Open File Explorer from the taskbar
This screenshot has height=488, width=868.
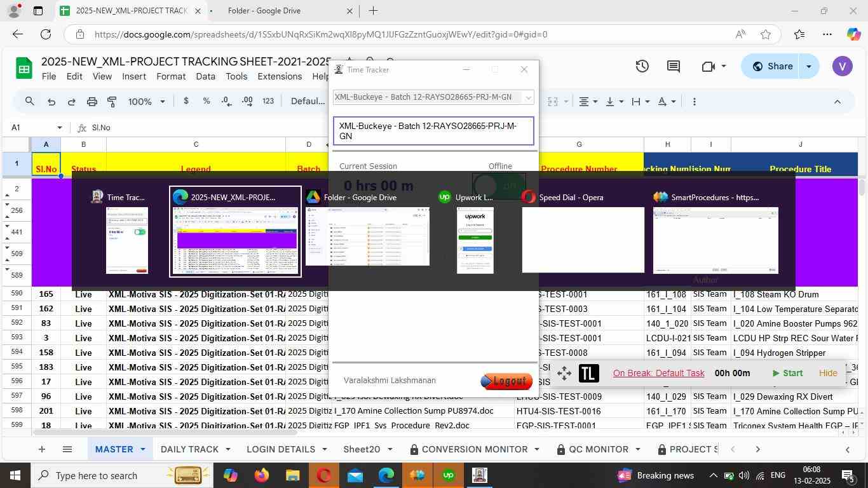[292, 475]
